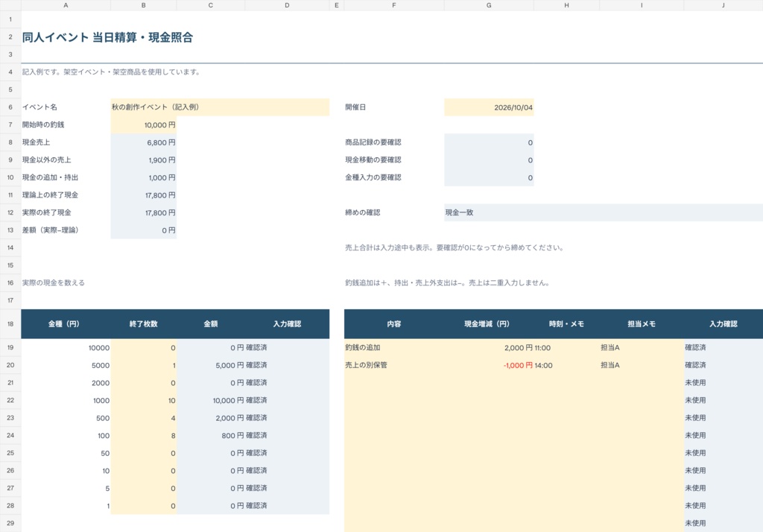Image resolution: width=763 pixels, height=532 pixels.
Task: Click event name cell 秋の創作イベント（記入例）
Action: pyautogui.click(x=220, y=107)
